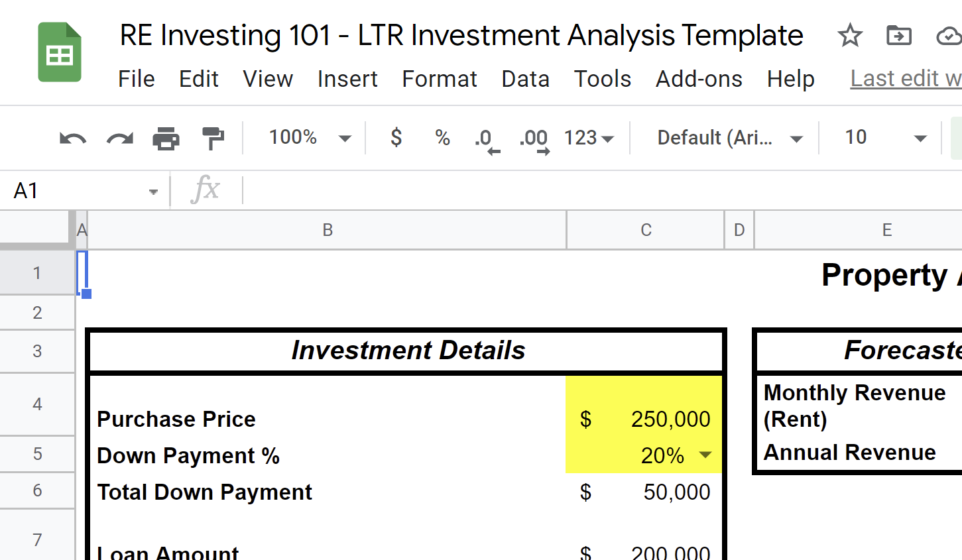The width and height of the screenshot is (962, 560).
Task: Click into the formula bar
Action: tap(603, 191)
